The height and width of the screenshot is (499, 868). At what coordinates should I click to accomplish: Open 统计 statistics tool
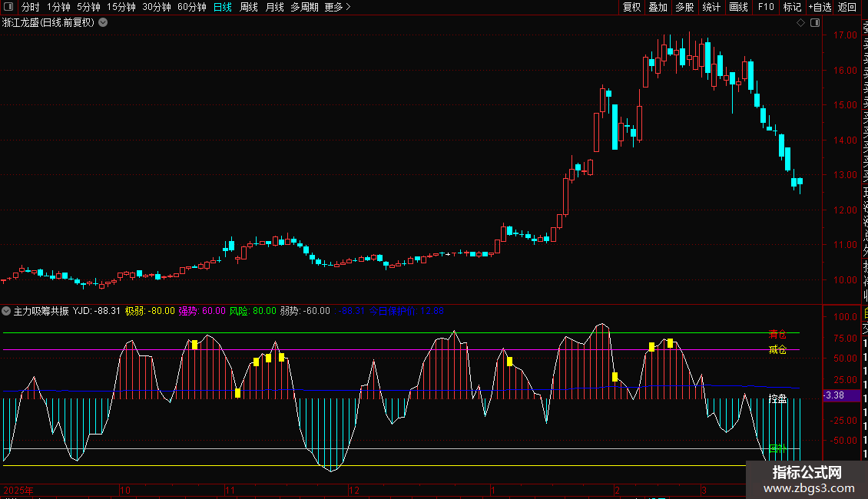click(x=711, y=8)
